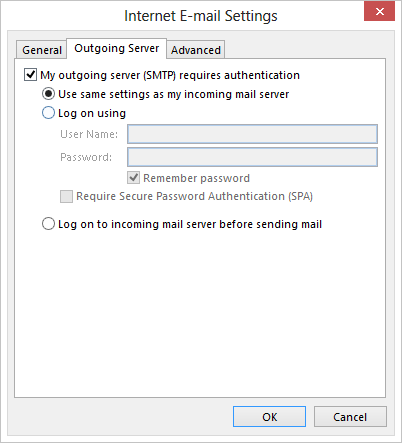The height and width of the screenshot is (443, 402).
Task: Toggle the Remember password checkbox
Action: coord(133,178)
